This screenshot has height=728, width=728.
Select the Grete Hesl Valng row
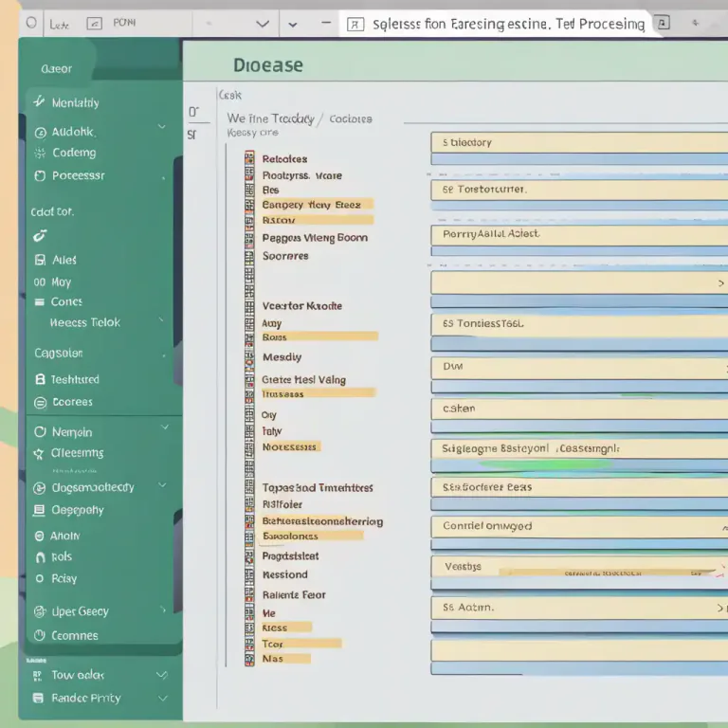coord(303,380)
